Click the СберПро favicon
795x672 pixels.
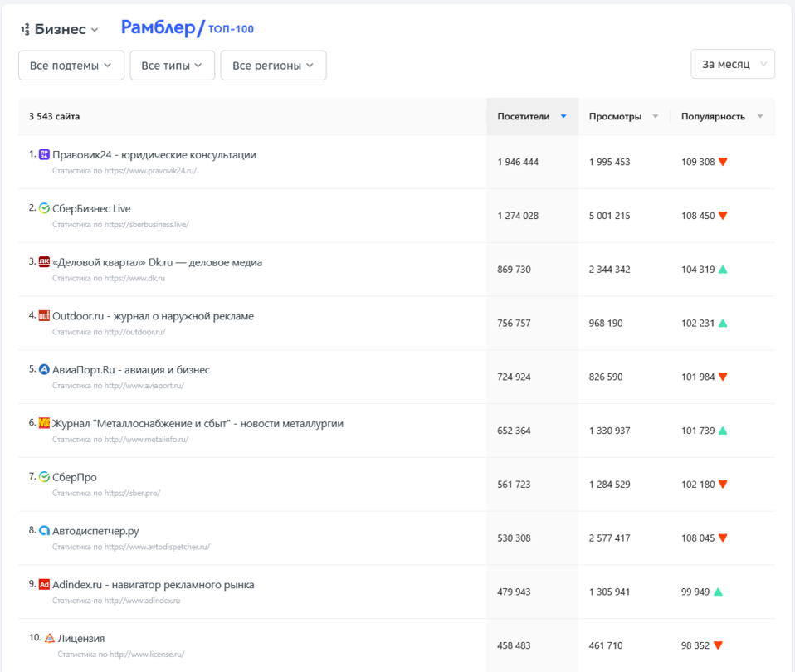click(x=44, y=477)
